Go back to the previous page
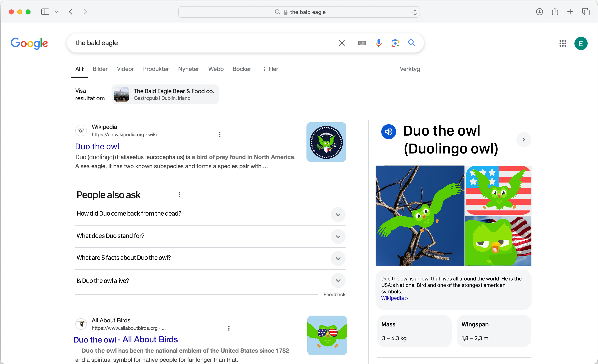This screenshot has height=364, width=598. [71, 12]
